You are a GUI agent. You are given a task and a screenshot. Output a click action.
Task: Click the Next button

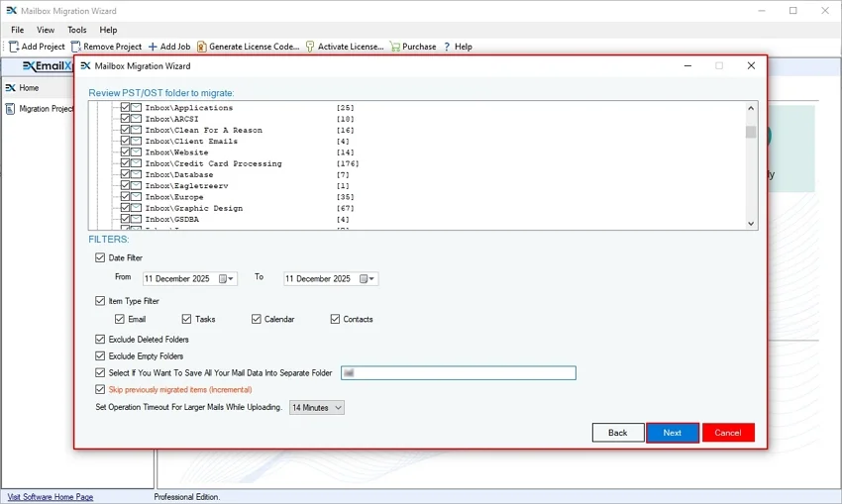(x=673, y=433)
